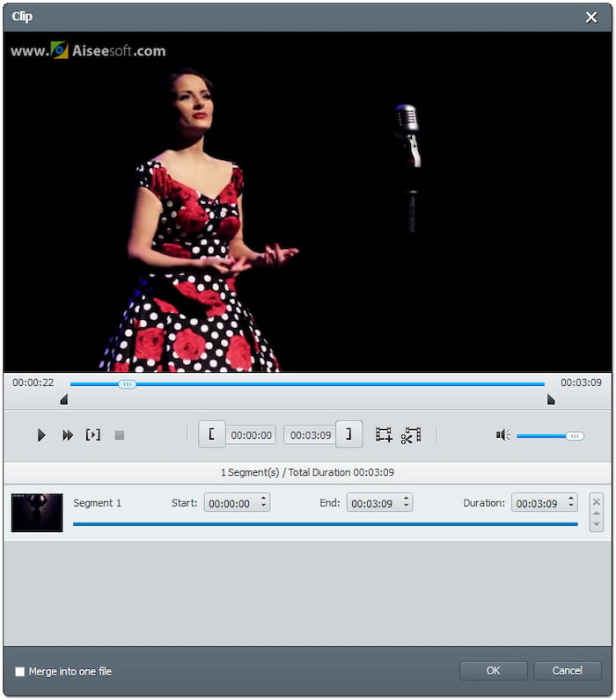This screenshot has height=700, width=616.
Task: Stop video playback
Action: 120,435
